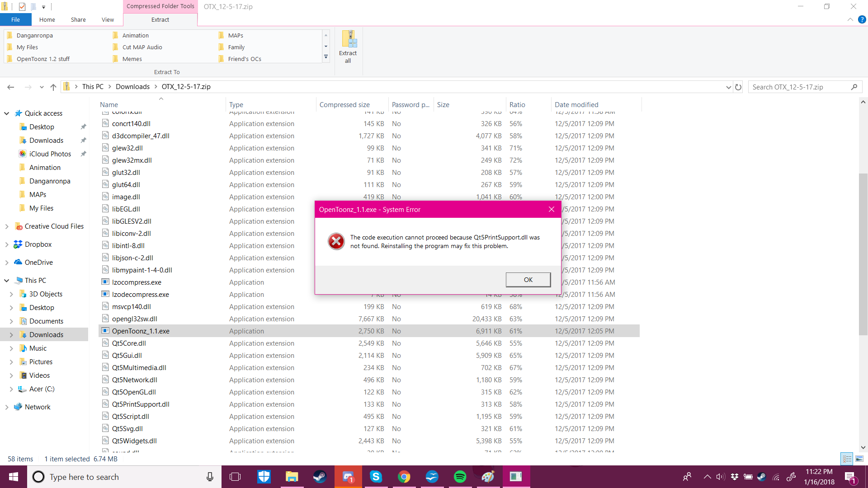Open Skype from the taskbar
The height and width of the screenshot is (488, 868).
click(x=376, y=477)
